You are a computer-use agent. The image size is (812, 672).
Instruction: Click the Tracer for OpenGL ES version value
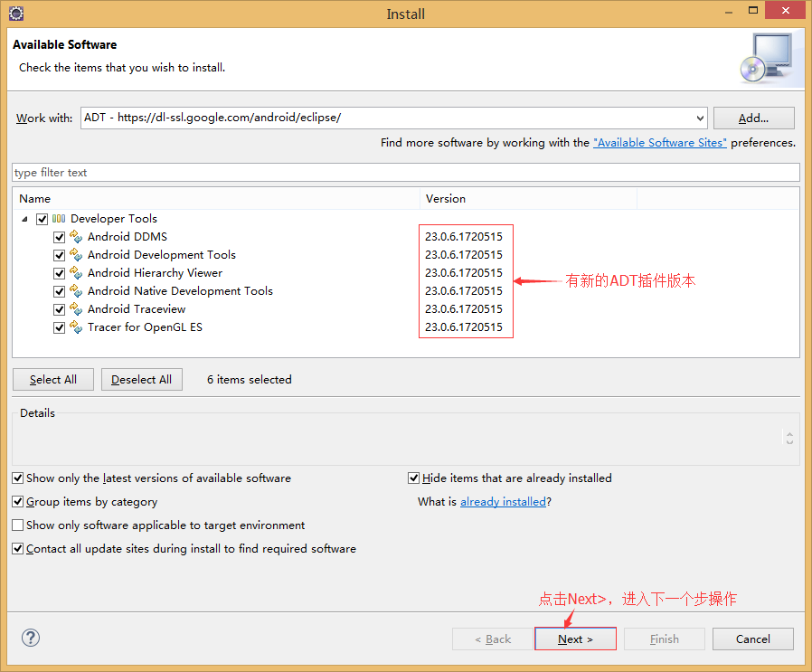click(464, 327)
